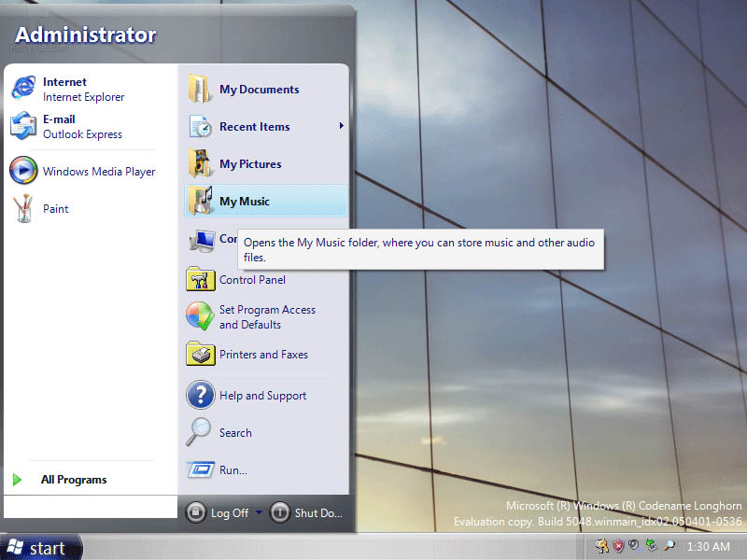747x560 pixels.
Task: Open the red security shield tray icon
Action: pyautogui.click(x=618, y=545)
